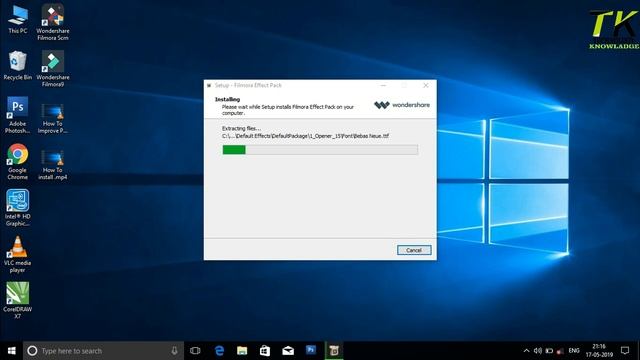Show hidden system tray icons
Screen dimensions: 640x360
coord(526,351)
